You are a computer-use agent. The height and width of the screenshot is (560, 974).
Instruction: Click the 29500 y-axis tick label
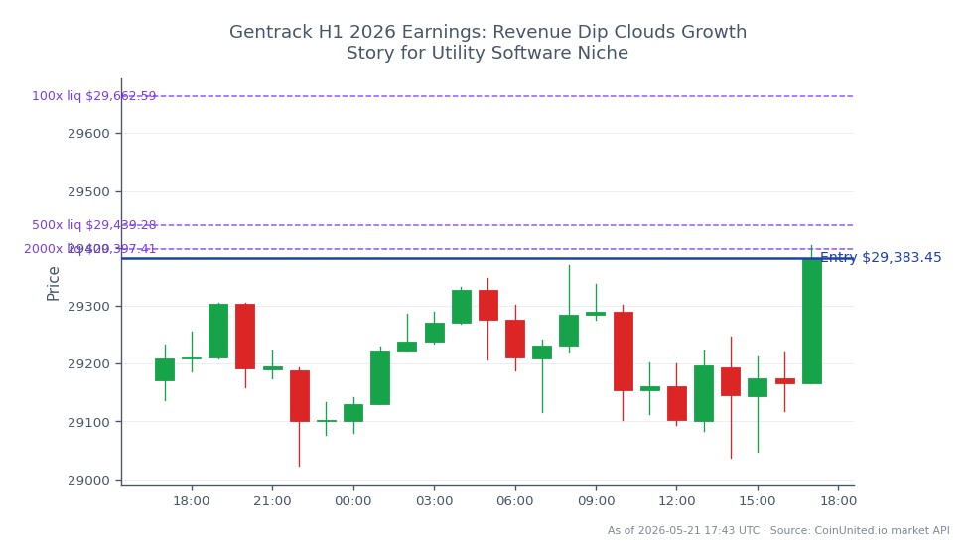click(x=88, y=192)
